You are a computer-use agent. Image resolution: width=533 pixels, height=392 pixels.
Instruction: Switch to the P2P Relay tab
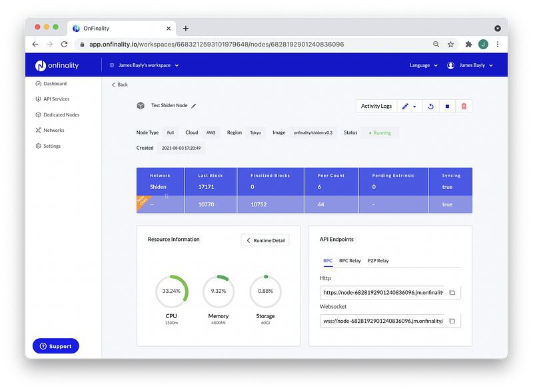click(x=378, y=260)
